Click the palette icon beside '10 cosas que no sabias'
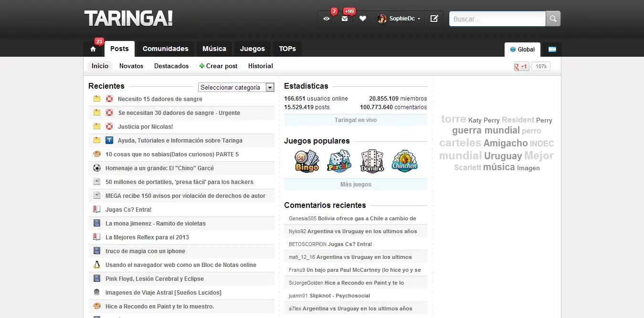The image size is (644, 318). coord(97,154)
